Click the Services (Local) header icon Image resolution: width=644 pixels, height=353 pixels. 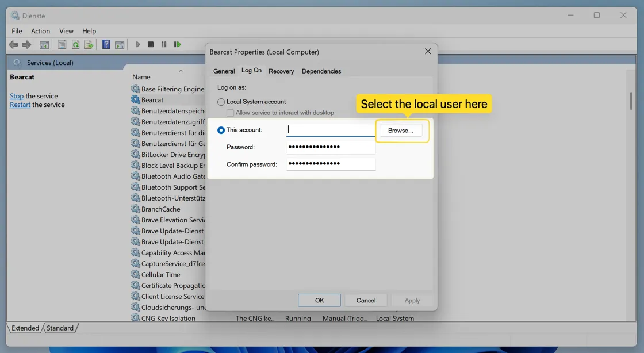[17, 63]
